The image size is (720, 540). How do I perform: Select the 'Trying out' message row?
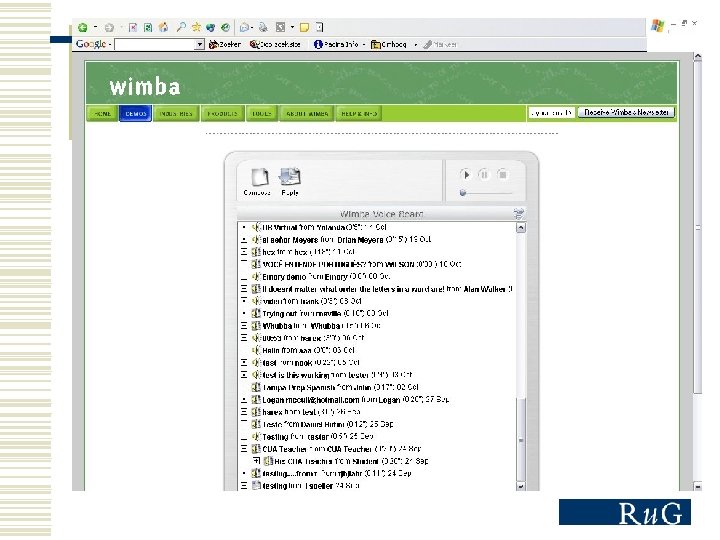tap(326, 313)
